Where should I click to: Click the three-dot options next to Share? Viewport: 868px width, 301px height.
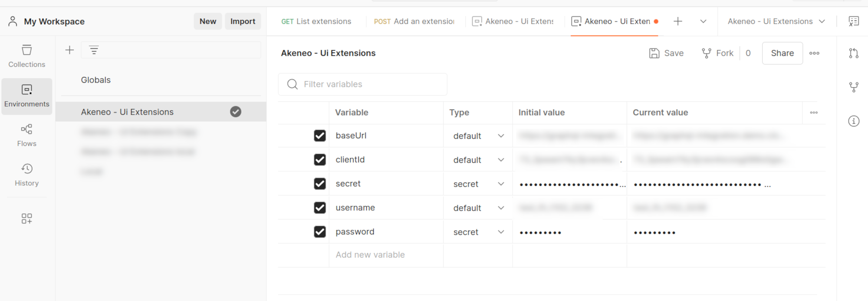point(814,53)
